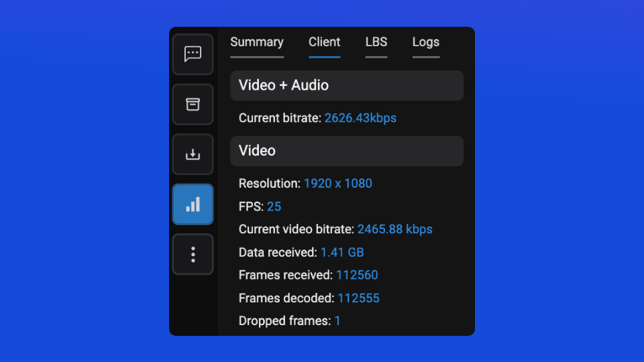Click the Dropped frames label
This screenshot has height=362, width=644.
click(x=285, y=321)
